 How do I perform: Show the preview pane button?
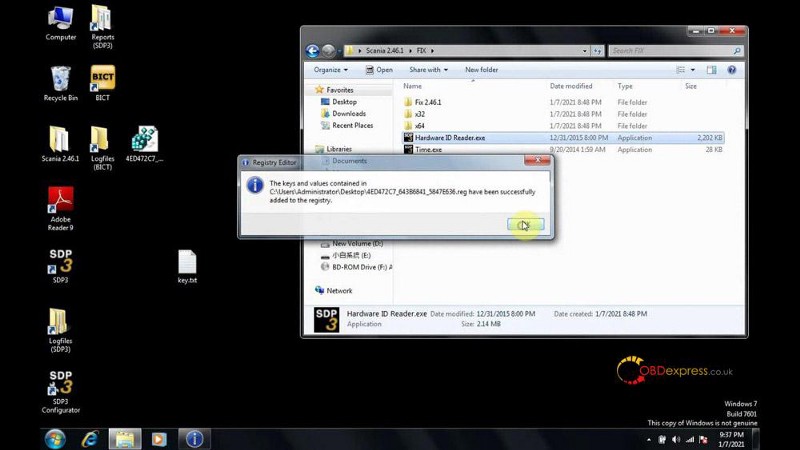pos(712,70)
